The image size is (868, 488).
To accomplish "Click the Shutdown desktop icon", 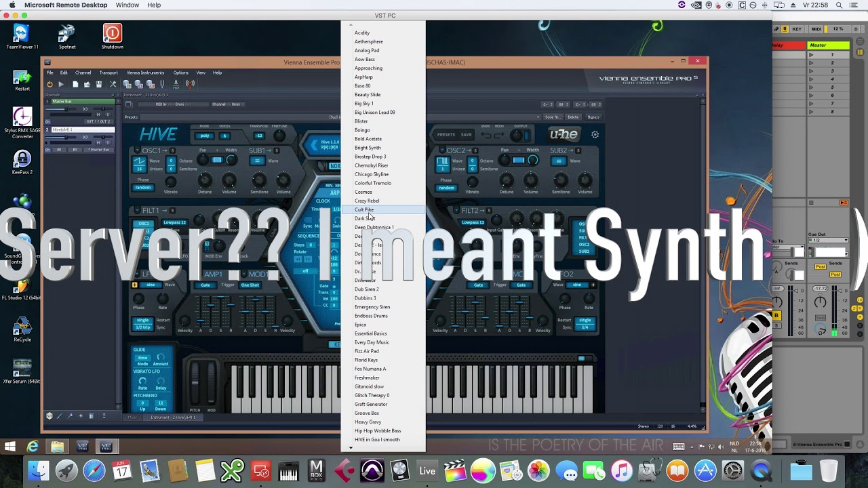I will click(112, 37).
